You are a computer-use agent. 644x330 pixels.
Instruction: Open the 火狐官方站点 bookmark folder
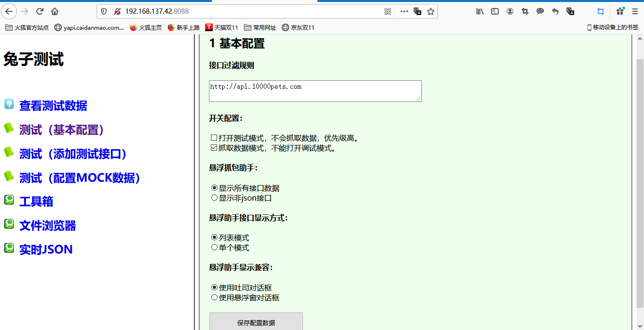[x=27, y=27]
